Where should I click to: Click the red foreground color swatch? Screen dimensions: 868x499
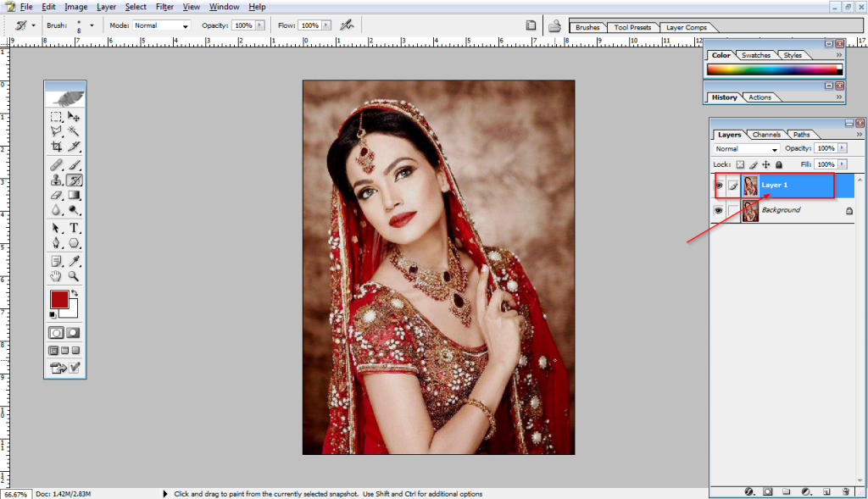pyautogui.click(x=59, y=300)
